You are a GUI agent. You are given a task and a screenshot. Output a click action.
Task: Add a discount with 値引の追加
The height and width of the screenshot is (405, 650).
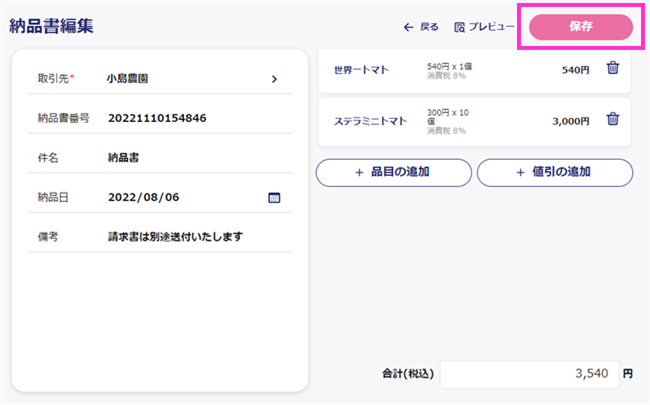coord(555,172)
